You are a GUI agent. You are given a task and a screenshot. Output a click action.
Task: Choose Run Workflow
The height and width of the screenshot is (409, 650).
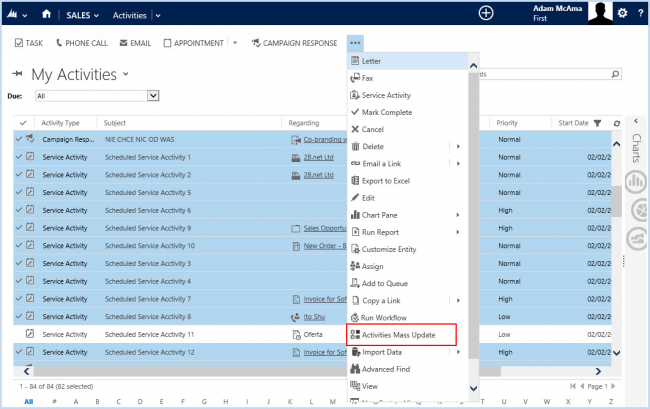tap(408, 317)
